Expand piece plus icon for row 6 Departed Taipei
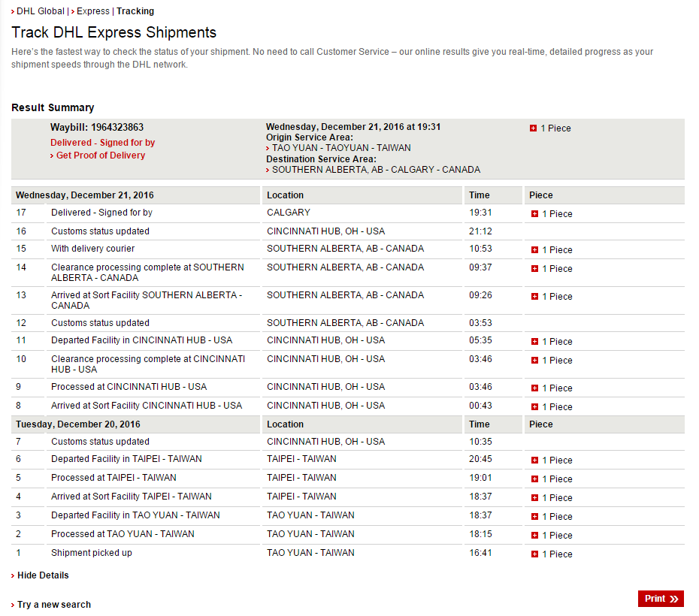 (x=534, y=460)
